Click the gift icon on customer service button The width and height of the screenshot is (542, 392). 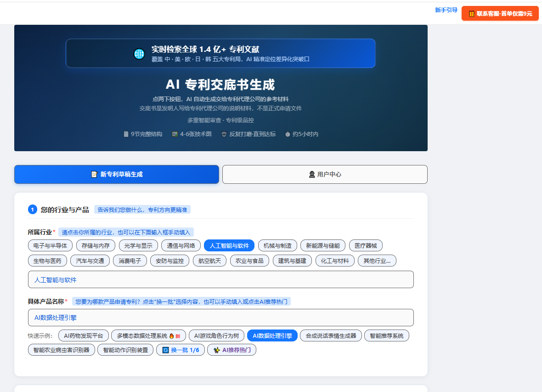coord(471,14)
